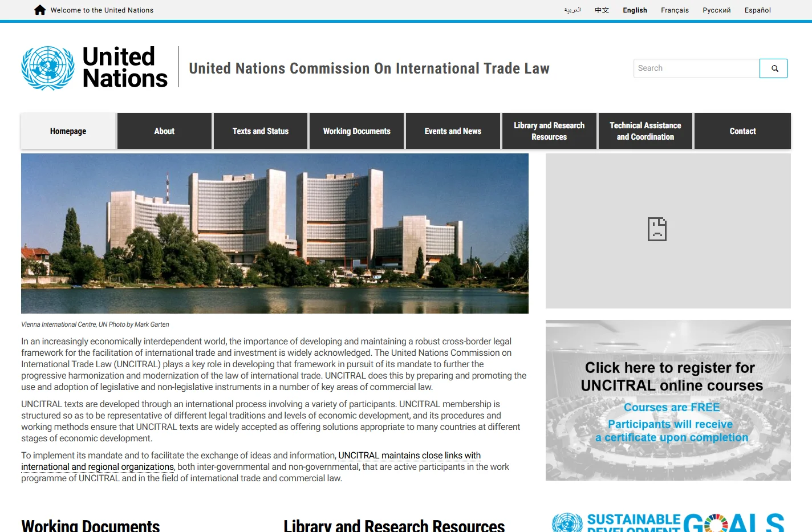Open the About menu
Screen dimensions: 812x532
[164, 131]
